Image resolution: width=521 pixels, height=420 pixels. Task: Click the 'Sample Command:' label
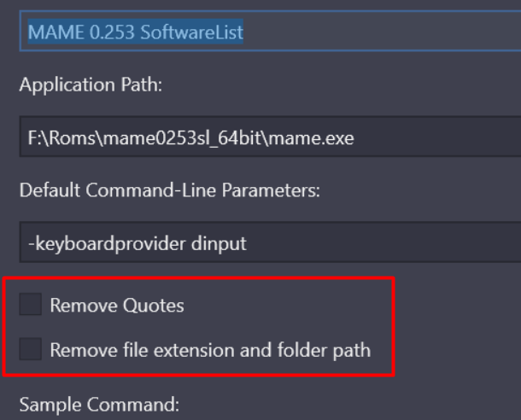pyautogui.click(x=99, y=405)
